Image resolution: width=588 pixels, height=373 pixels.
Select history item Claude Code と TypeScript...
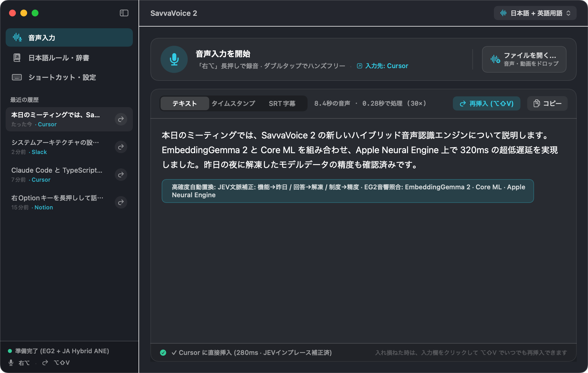coord(69,175)
